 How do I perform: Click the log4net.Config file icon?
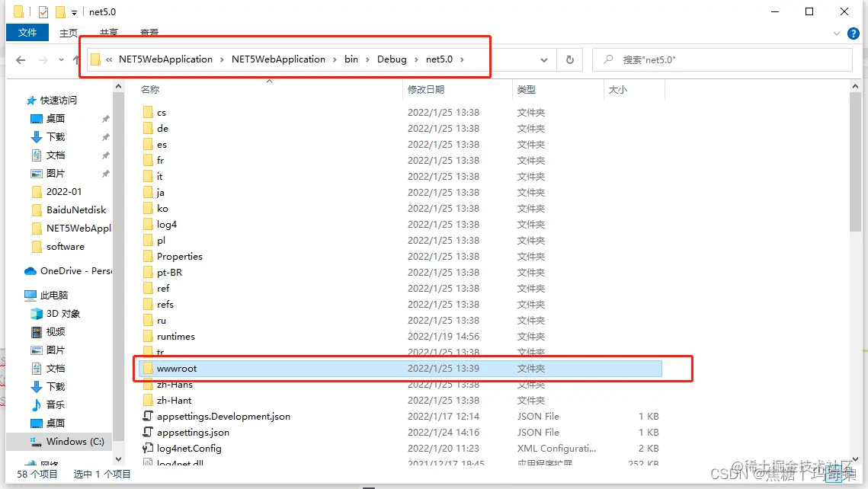(x=148, y=448)
